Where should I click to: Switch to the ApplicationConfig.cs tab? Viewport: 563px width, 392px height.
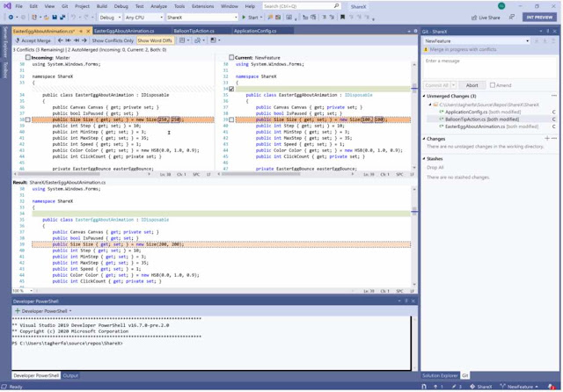pos(255,32)
